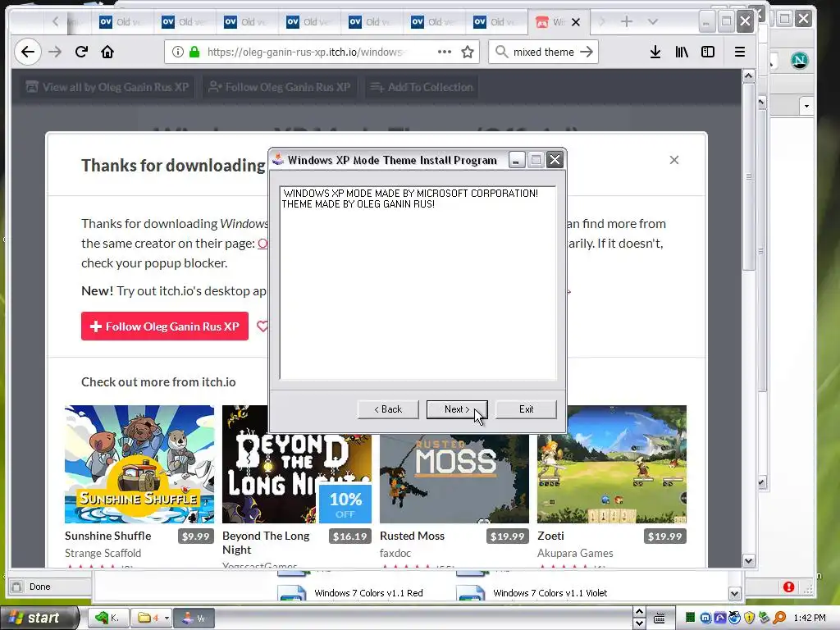Click the installer dialog's title bar icon
This screenshot has width=840, height=630.
tap(277, 160)
